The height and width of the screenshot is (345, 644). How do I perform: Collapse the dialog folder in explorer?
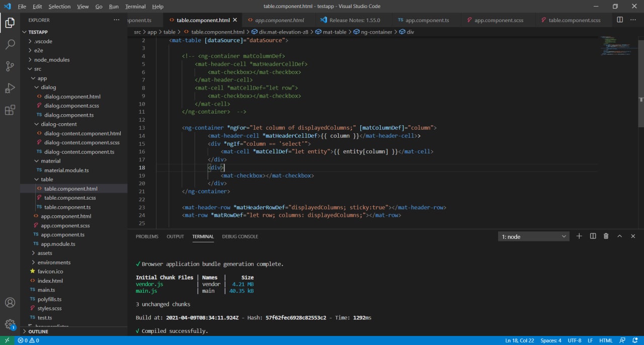(48, 88)
